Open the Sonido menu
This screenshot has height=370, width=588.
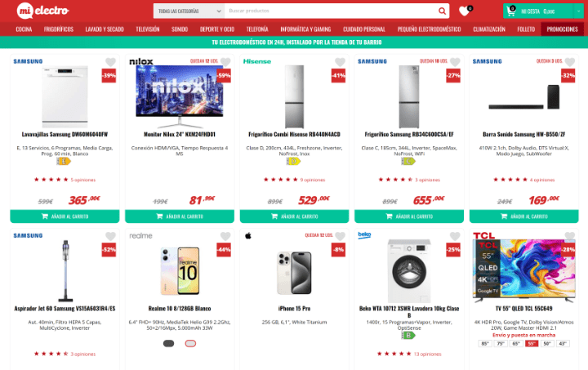(179, 29)
